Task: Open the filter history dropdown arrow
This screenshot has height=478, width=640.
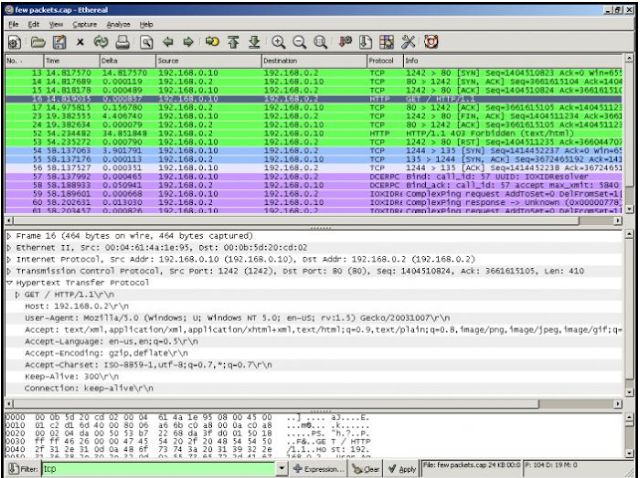Action: 282,469
